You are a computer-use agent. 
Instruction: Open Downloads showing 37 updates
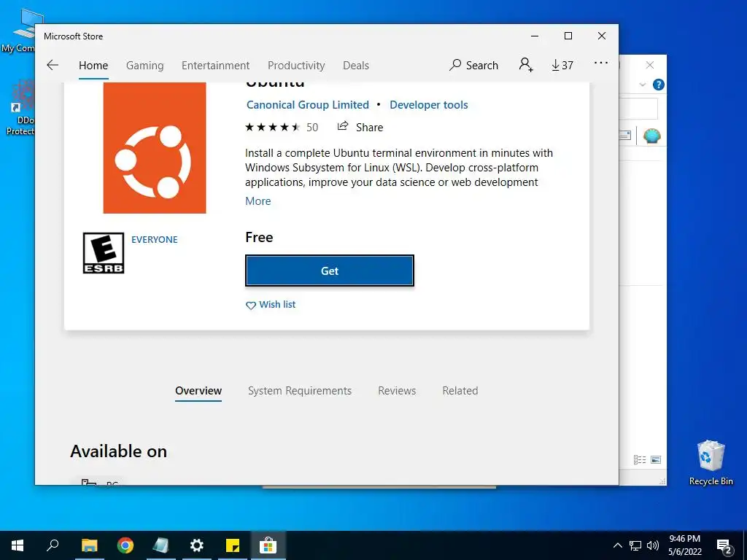click(562, 65)
